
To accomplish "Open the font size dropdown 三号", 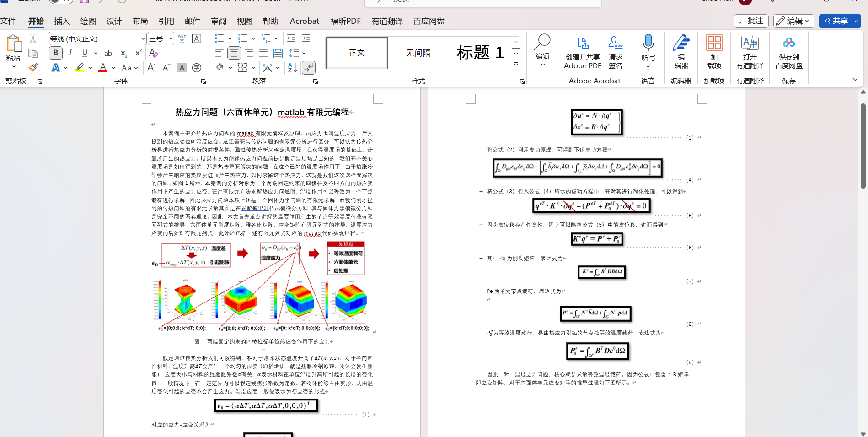I will pyautogui.click(x=170, y=38).
